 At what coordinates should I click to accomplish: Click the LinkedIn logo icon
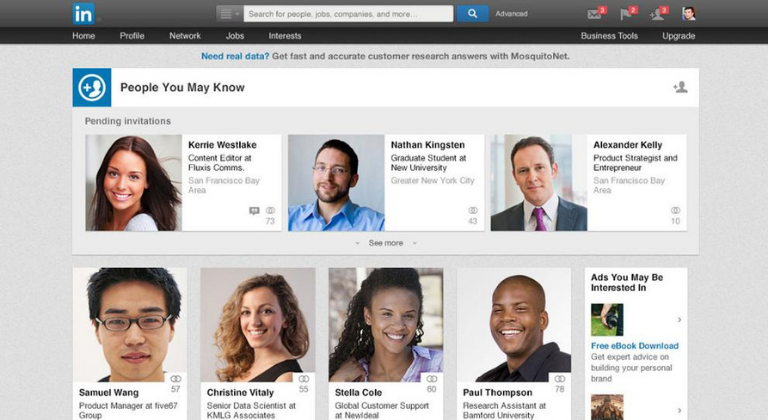coord(84,14)
